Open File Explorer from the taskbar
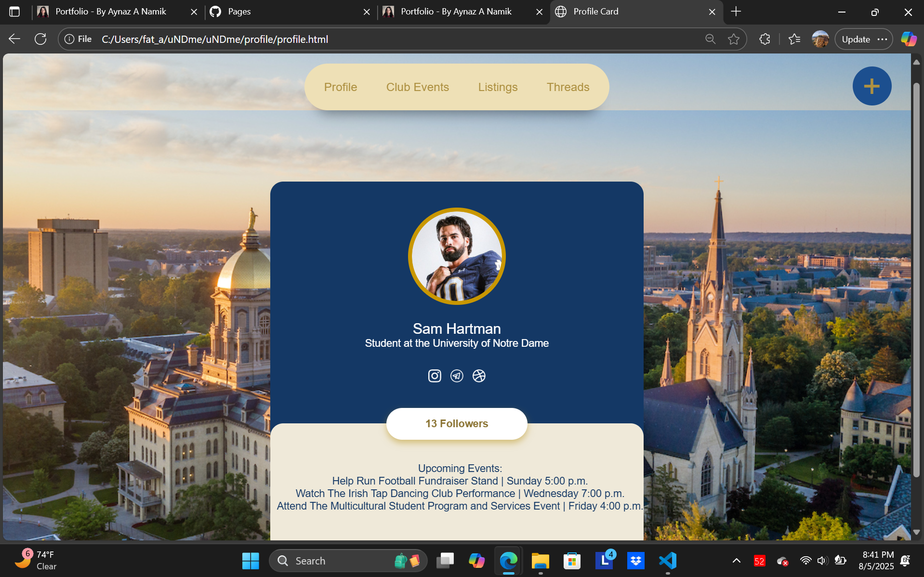Image resolution: width=924 pixels, height=577 pixels. point(541,561)
